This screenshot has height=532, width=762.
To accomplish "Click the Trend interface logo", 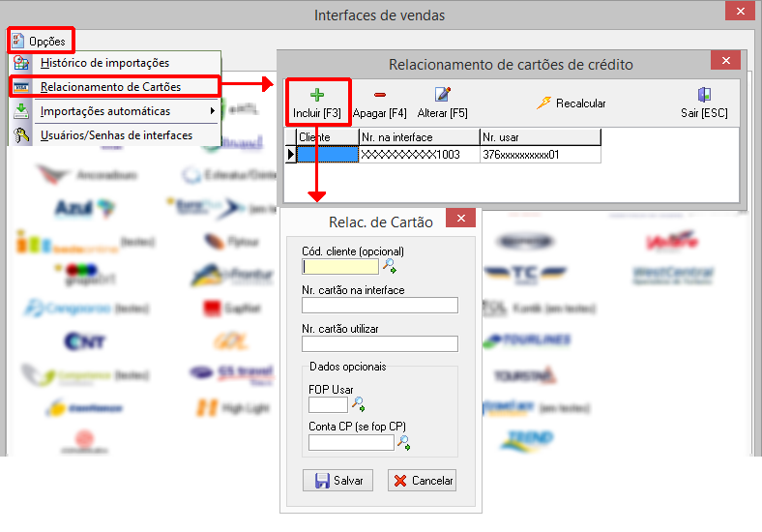I will 527,439.
